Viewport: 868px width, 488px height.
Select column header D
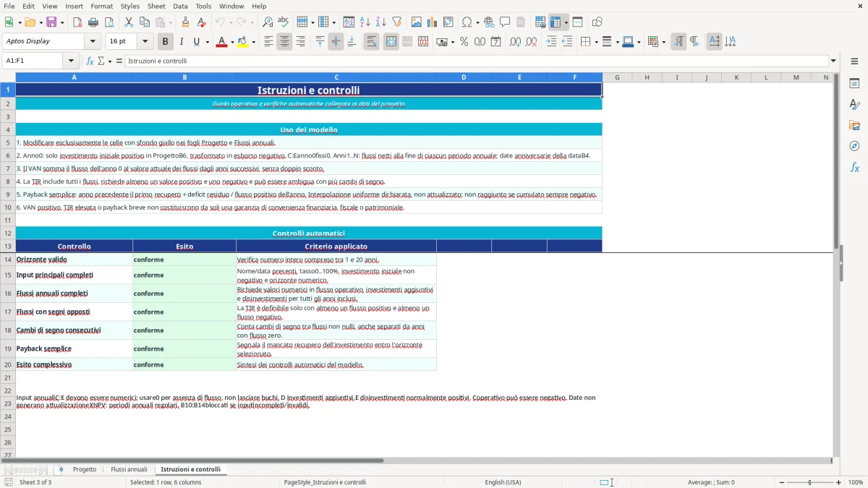tap(464, 77)
